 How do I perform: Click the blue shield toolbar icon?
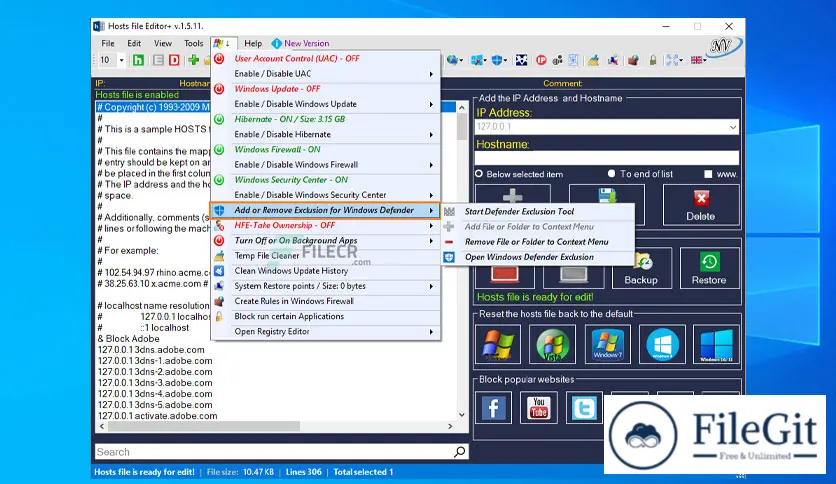(497, 60)
